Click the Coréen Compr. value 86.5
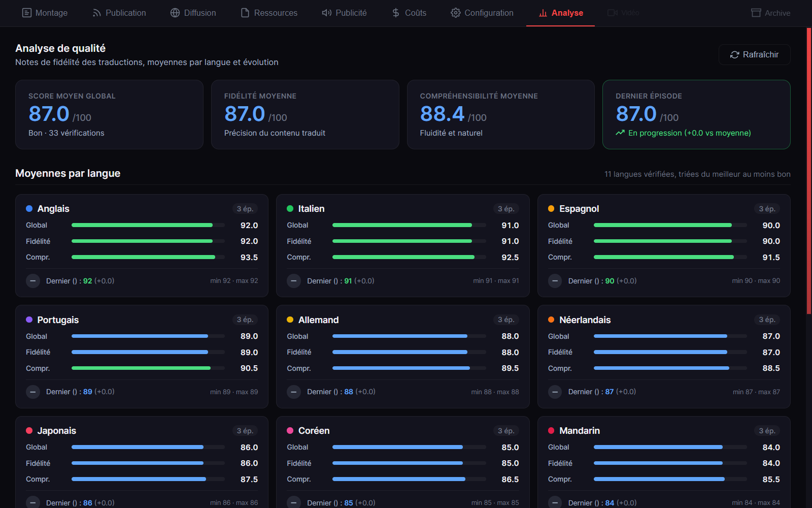Screen dimensions: 812x508 point(510,480)
